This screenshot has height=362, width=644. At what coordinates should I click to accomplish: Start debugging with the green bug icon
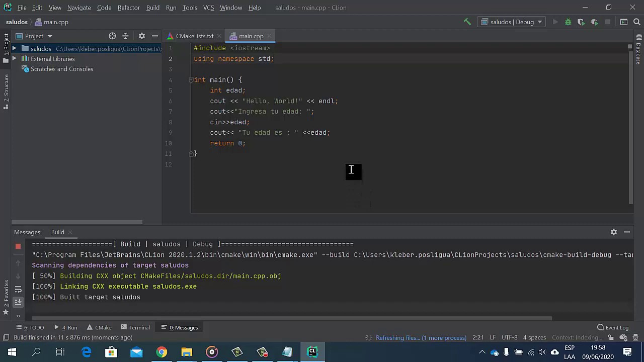point(568,22)
